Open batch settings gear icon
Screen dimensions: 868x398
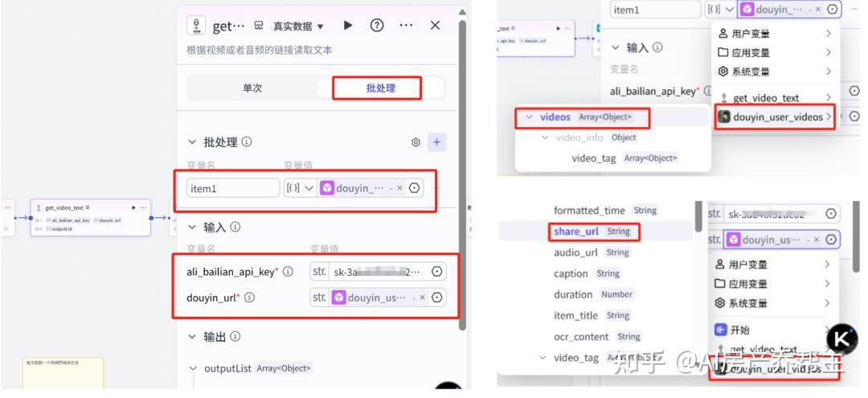click(x=416, y=142)
